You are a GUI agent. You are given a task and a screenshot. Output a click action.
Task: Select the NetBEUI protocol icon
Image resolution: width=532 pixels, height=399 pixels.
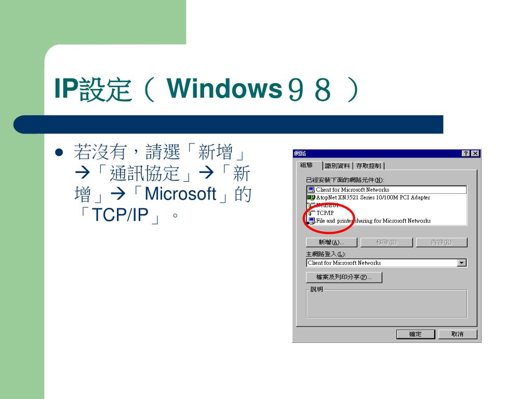pos(310,205)
